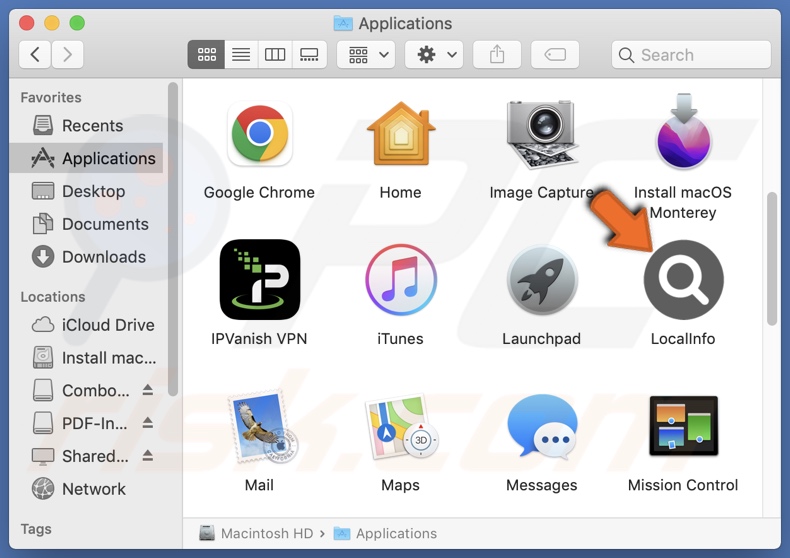This screenshot has height=558, width=790.
Task: Switch to icon view
Action: [x=207, y=54]
